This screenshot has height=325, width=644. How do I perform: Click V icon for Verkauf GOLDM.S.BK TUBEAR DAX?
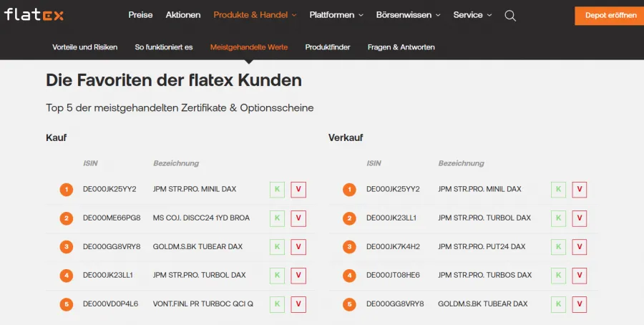coord(580,304)
